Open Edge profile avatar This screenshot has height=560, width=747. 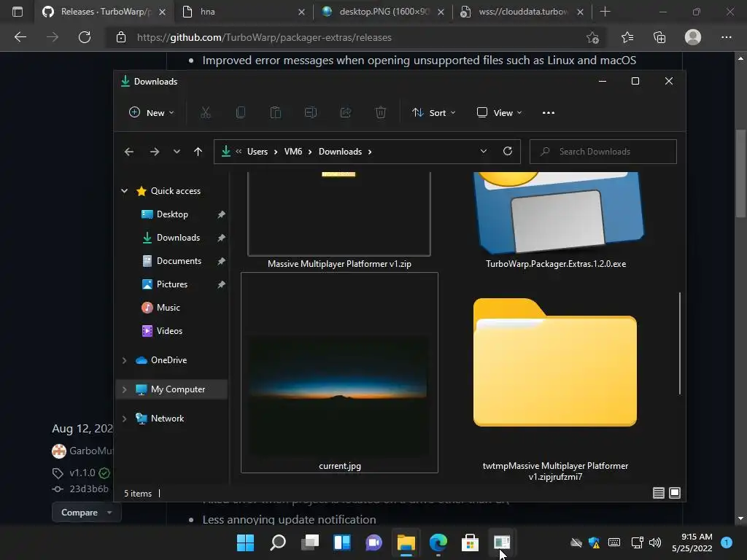(x=693, y=37)
